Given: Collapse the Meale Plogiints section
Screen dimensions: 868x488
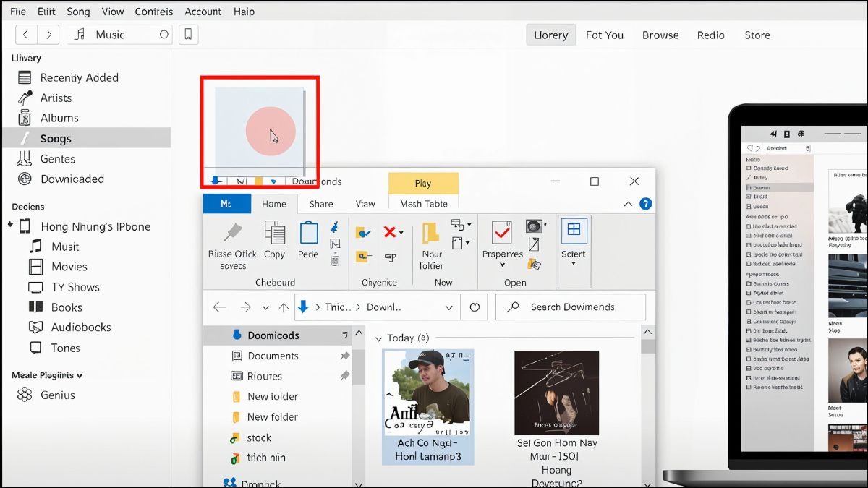Looking at the screenshot, I should [80, 375].
